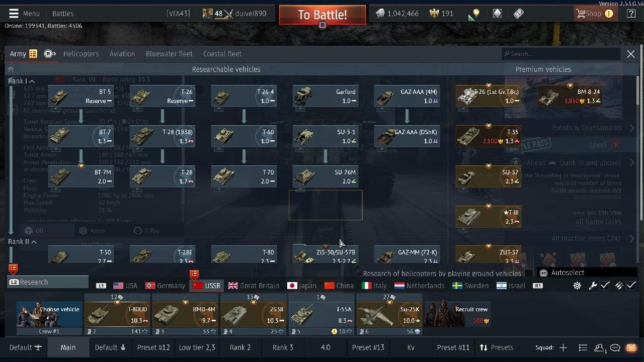Switch to the Aviation tab
The height and width of the screenshot is (362, 644).
pos(122,54)
